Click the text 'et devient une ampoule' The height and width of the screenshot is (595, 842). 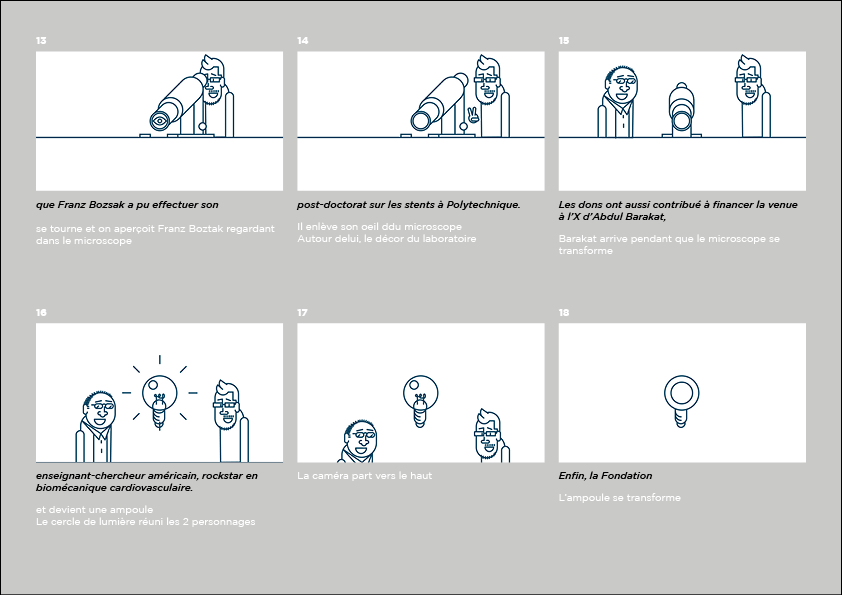[x=95, y=510]
